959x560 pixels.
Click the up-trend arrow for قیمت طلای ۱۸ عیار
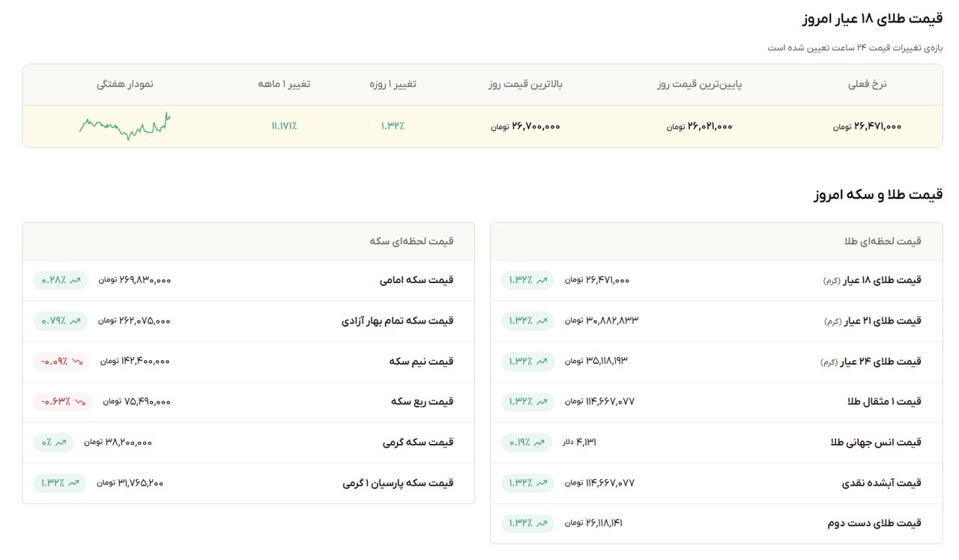pyautogui.click(x=542, y=280)
